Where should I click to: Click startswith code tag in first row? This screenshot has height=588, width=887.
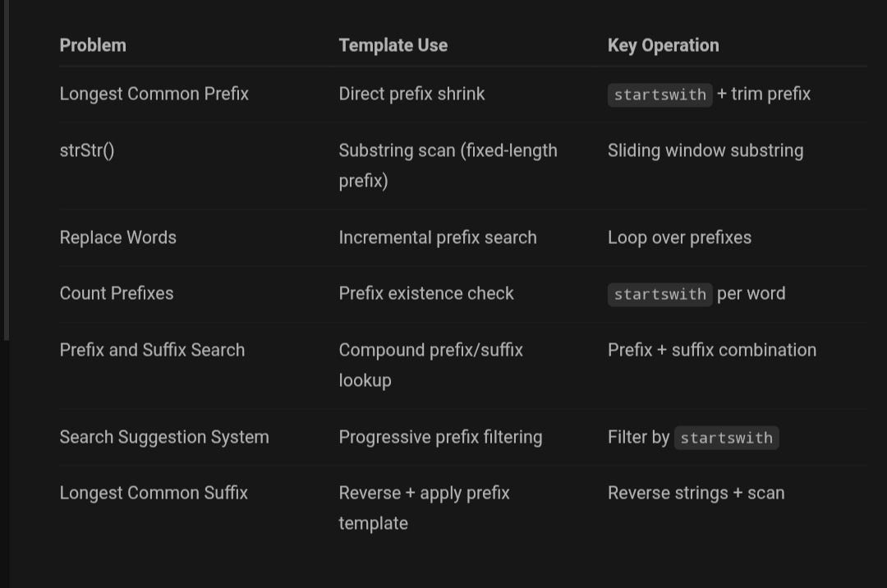tap(660, 94)
